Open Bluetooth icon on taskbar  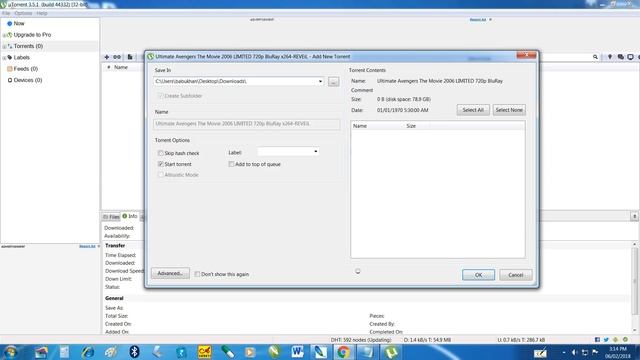click(x=134, y=352)
